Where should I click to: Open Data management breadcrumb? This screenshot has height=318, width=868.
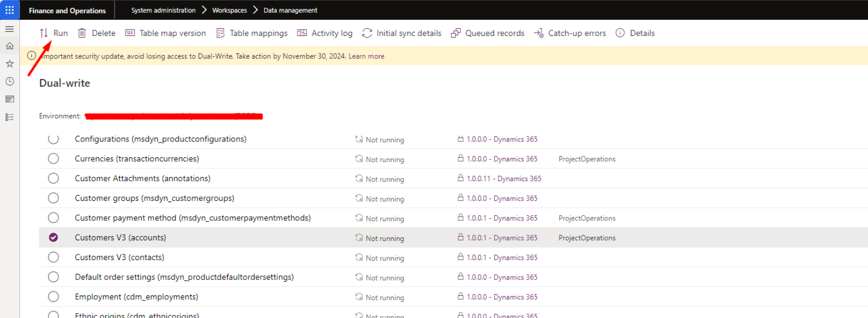tap(290, 10)
